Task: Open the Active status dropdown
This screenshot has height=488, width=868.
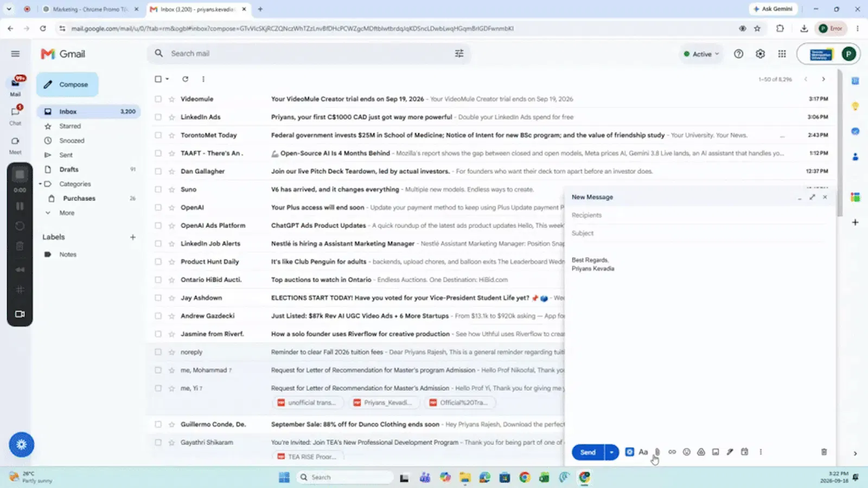Action: tap(701, 54)
